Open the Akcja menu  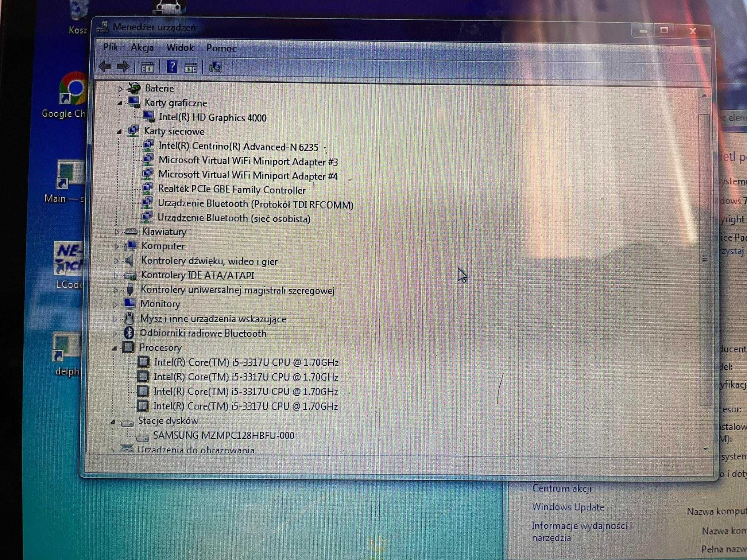142,47
